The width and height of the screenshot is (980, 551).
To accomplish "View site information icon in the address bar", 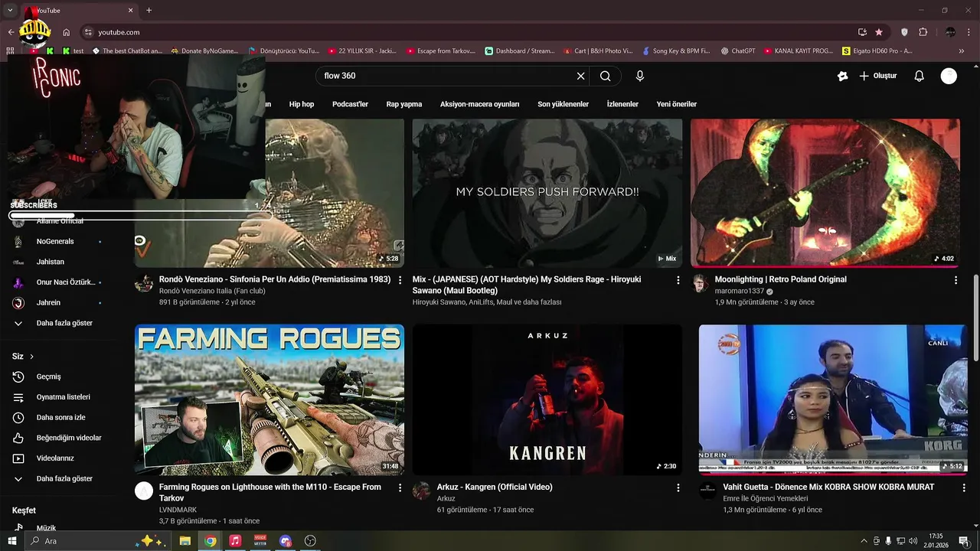I will tap(88, 32).
